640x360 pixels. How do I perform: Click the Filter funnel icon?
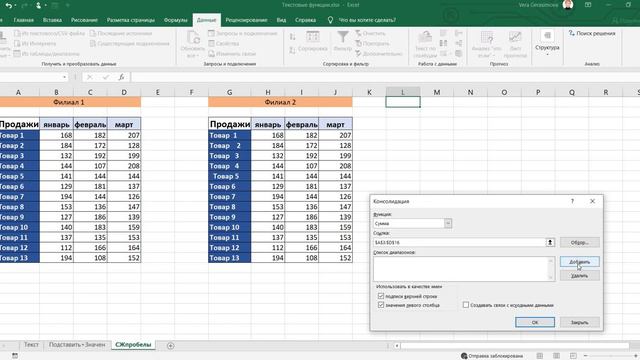pos(342,37)
